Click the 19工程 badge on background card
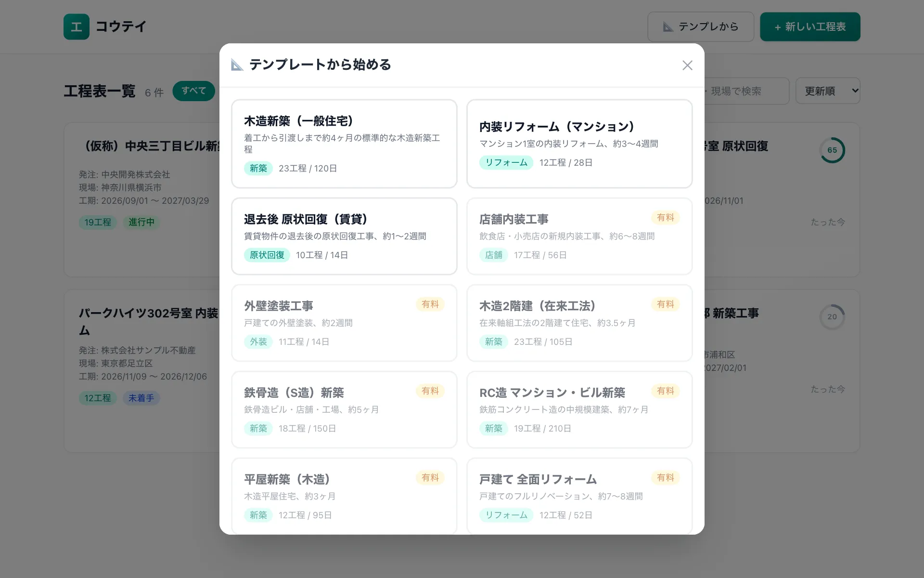 pyautogui.click(x=98, y=222)
